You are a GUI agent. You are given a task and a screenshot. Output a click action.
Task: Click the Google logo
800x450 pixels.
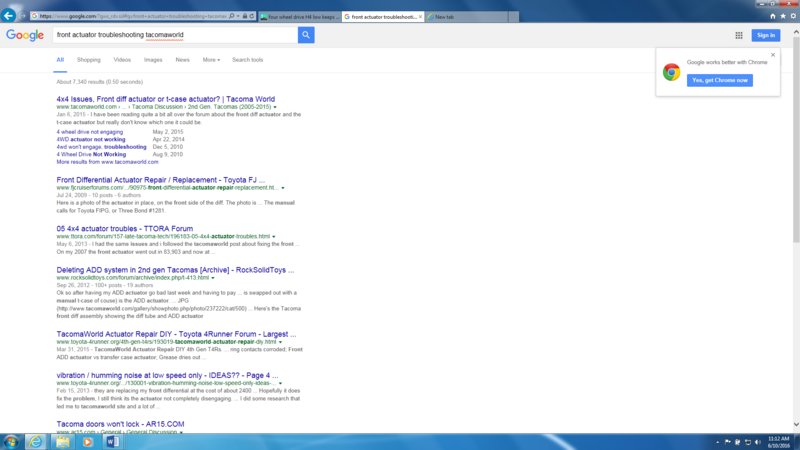click(x=25, y=35)
